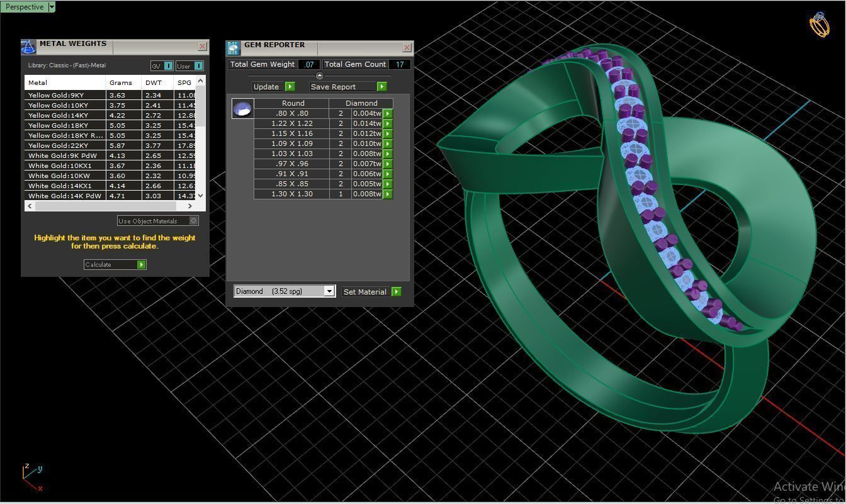The height and width of the screenshot is (504, 846).
Task: Select the White Gold:14K PdW row
Action: [x=111, y=196]
